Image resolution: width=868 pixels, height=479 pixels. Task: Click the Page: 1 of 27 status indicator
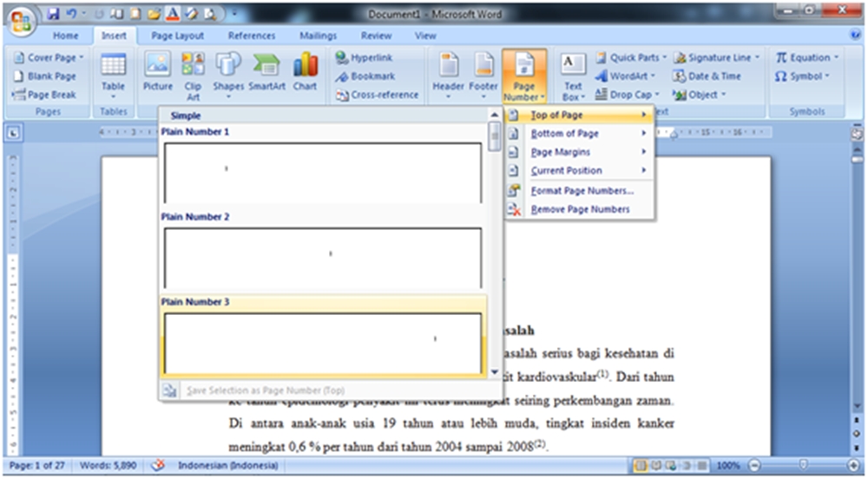tap(37, 466)
